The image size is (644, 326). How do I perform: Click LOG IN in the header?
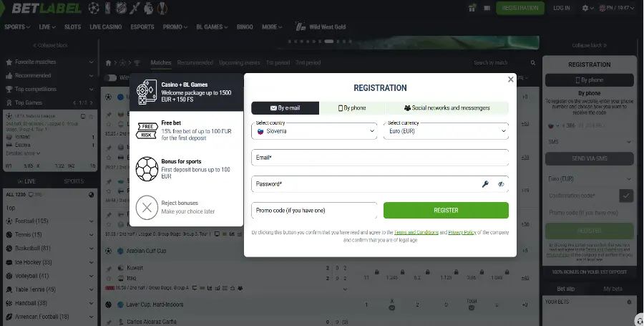click(x=562, y=8)
